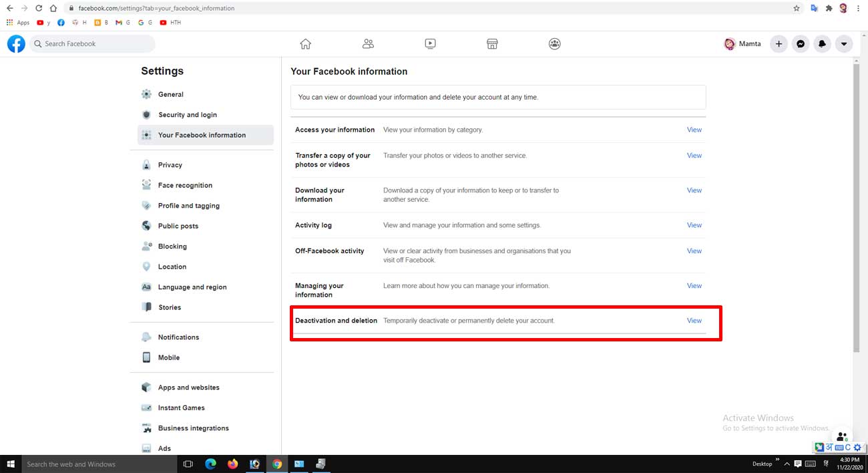Click View for Activity log
868x473 pixels.
tap(694, 225)
